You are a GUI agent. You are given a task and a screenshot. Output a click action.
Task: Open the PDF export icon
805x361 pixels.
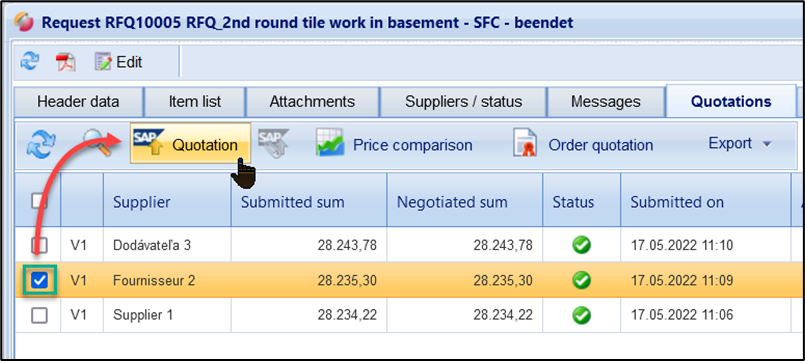(65, 62)
